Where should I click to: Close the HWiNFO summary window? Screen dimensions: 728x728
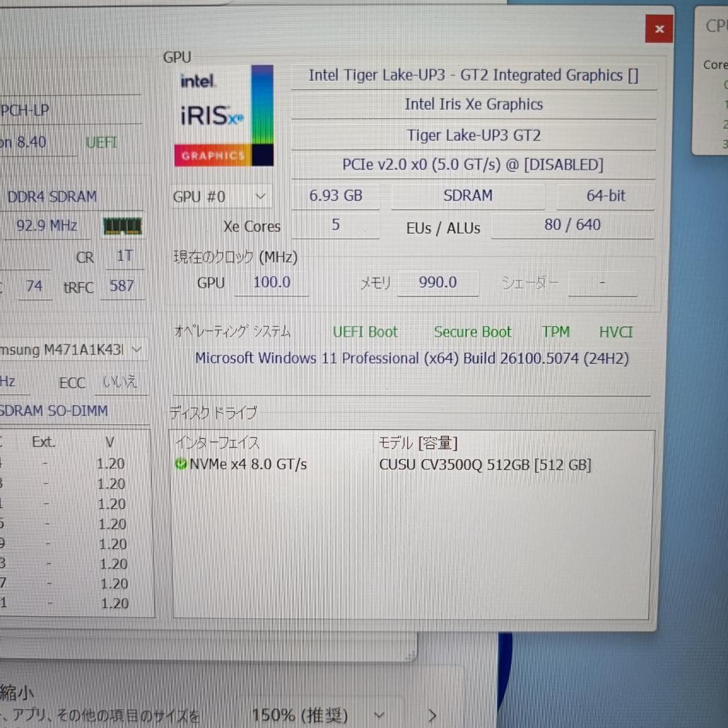coord(659,29)
